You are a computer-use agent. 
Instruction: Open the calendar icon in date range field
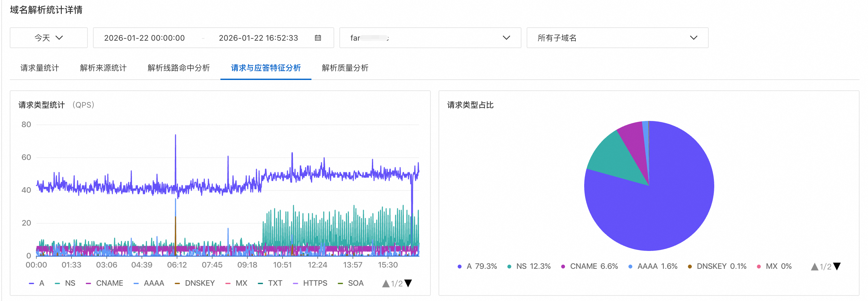tap(317, 38)
